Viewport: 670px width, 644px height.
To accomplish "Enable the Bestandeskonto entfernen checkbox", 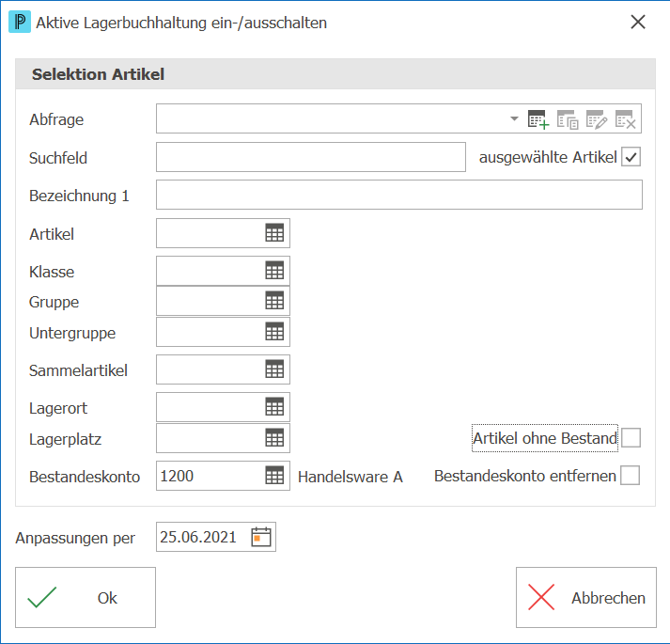I will (x=630, y=476).
